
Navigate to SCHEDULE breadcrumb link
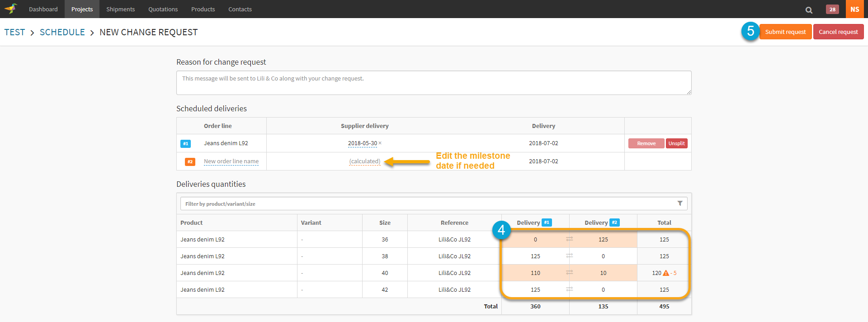(62, 32)
